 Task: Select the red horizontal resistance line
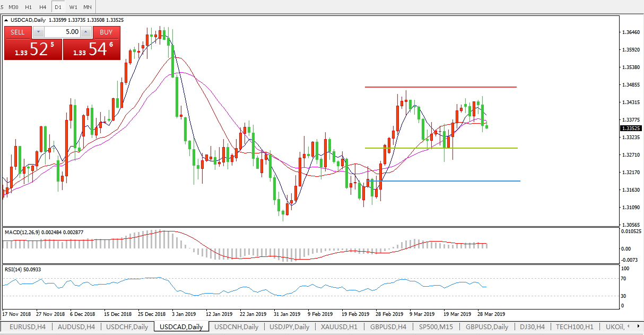[440, 87]
